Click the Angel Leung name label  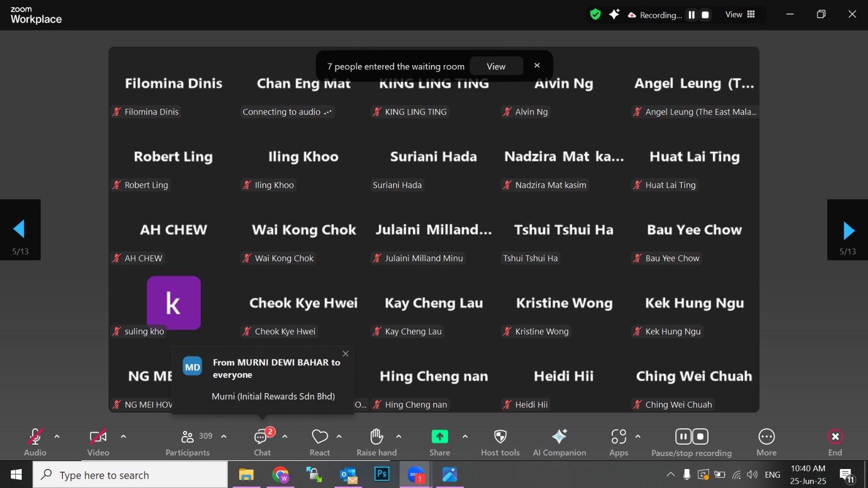click(x=694, y=112)
